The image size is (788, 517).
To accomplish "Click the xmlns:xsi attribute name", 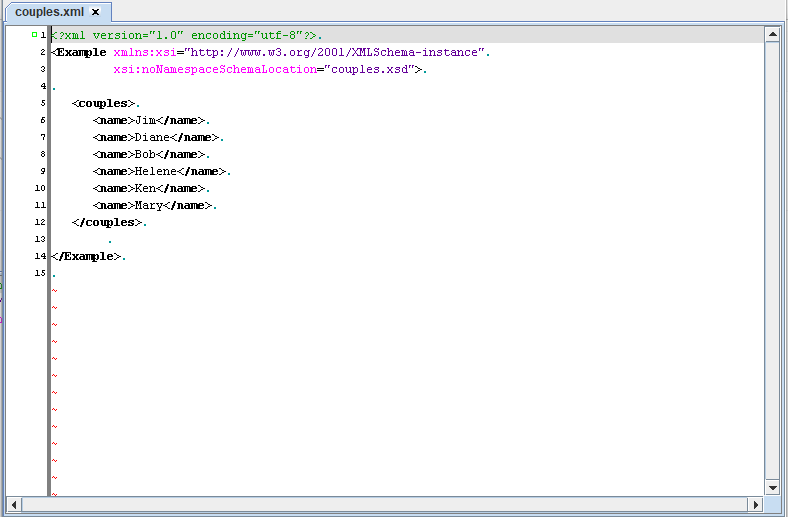I will click(145, 52).
